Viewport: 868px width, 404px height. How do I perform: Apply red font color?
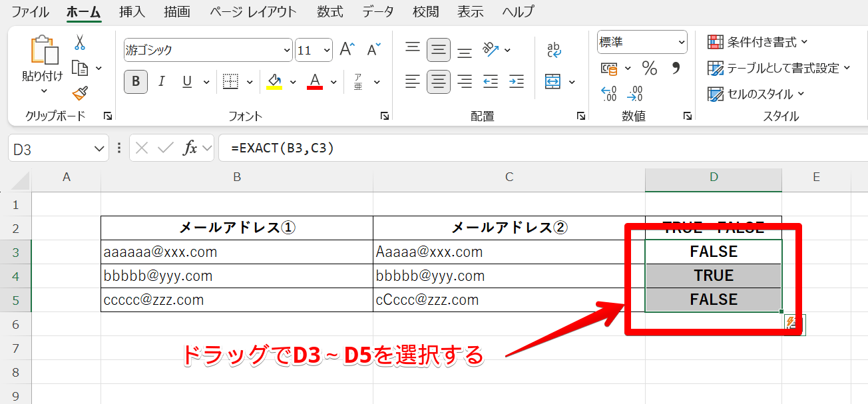(x=315, y=82)
